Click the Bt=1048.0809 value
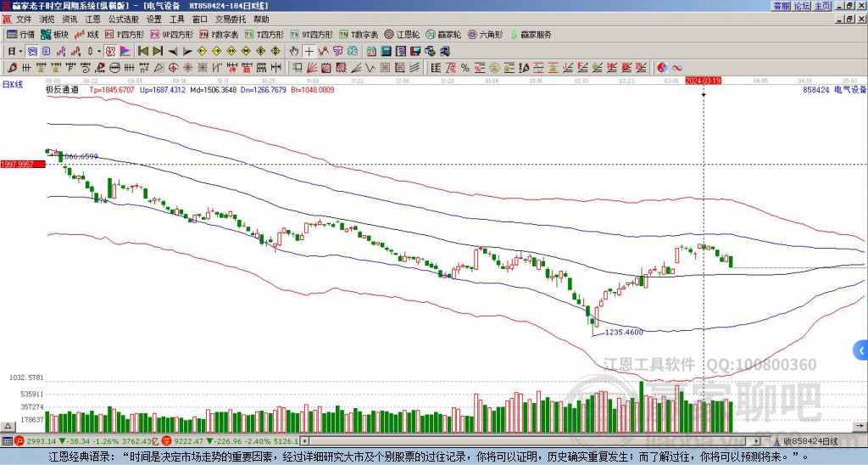Image resolution: width=868 pixels, height=465 pixels. coord(312,89)
